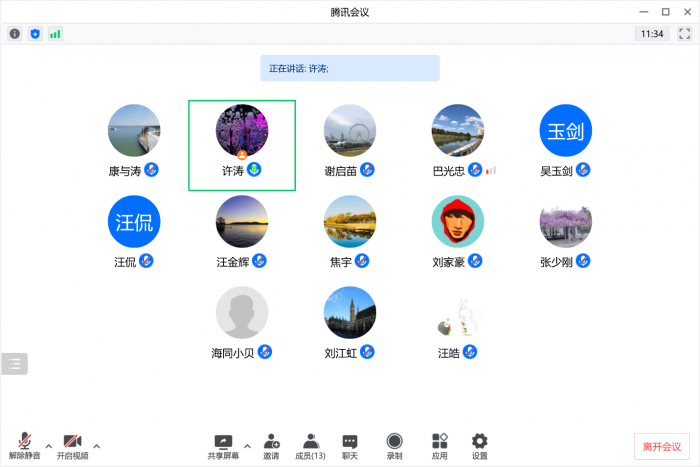Click 吴玉剑's muted mic icon
The height and width of the screenshot is (467, 700).
[x=583, y=170]
